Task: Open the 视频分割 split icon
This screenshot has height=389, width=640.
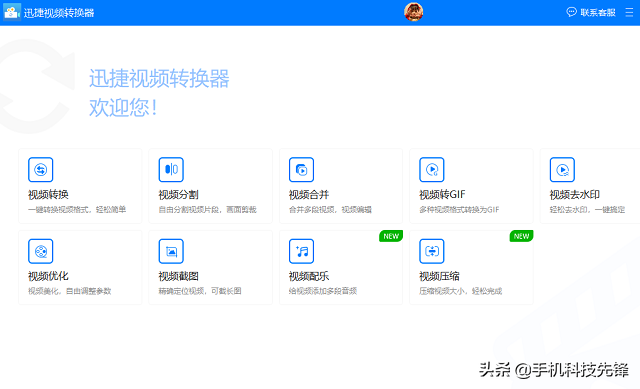Action: (171, 169)
